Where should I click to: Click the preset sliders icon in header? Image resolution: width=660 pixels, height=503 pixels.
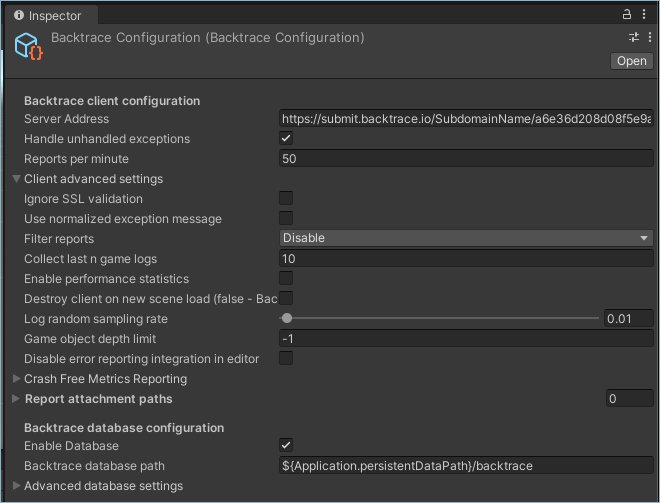point(633,37)
